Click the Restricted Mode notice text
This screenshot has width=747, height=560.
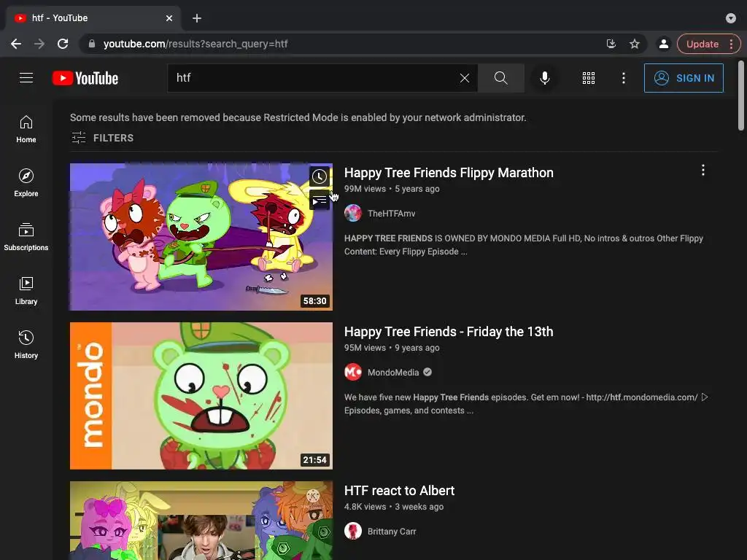(x=298, y=117)
